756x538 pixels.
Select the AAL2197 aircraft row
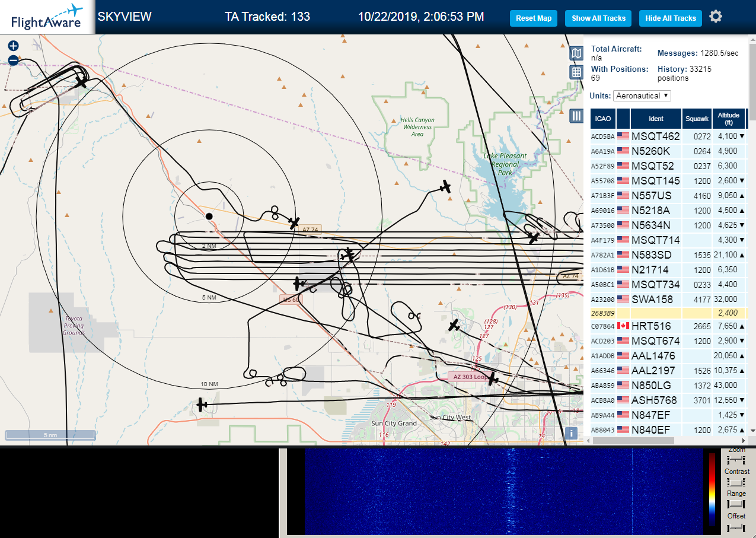[x=669, y=370]
